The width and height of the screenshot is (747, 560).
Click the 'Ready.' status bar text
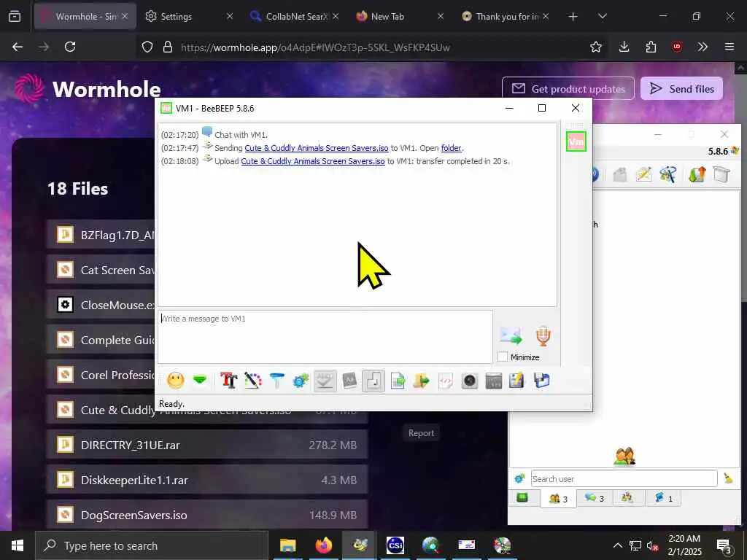click(x=171, y=404)
